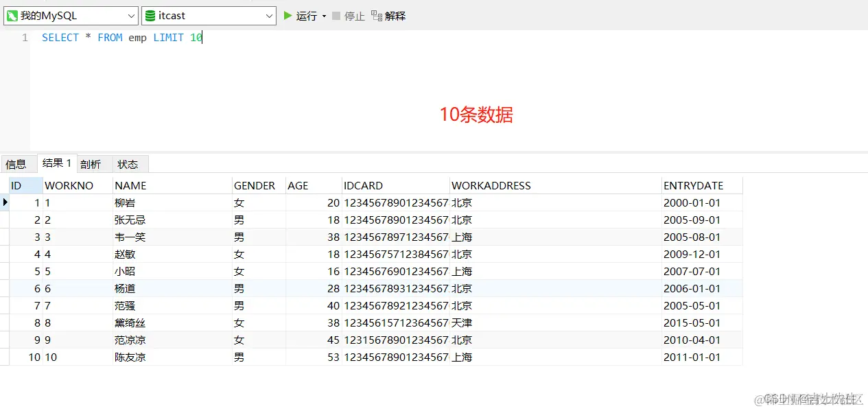
Task: Click age cell 45 for 范凉凉
Action: click(x=314, y=340)
